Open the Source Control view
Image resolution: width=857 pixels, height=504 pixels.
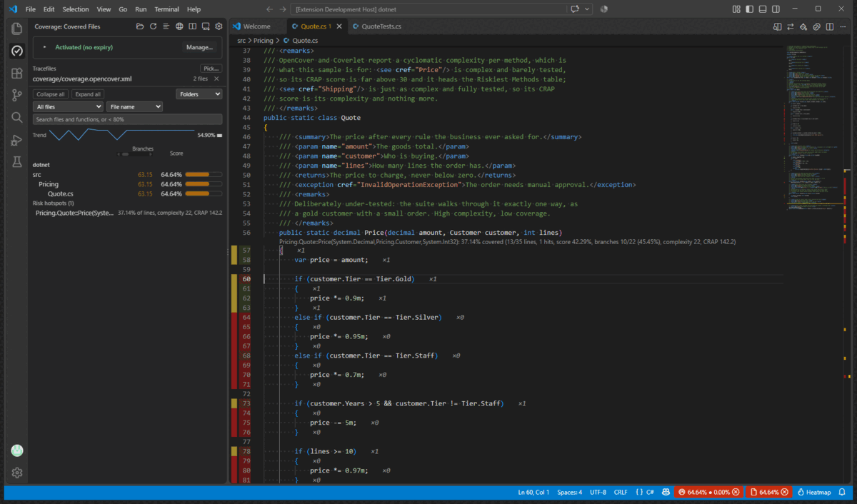click(17, 95)
